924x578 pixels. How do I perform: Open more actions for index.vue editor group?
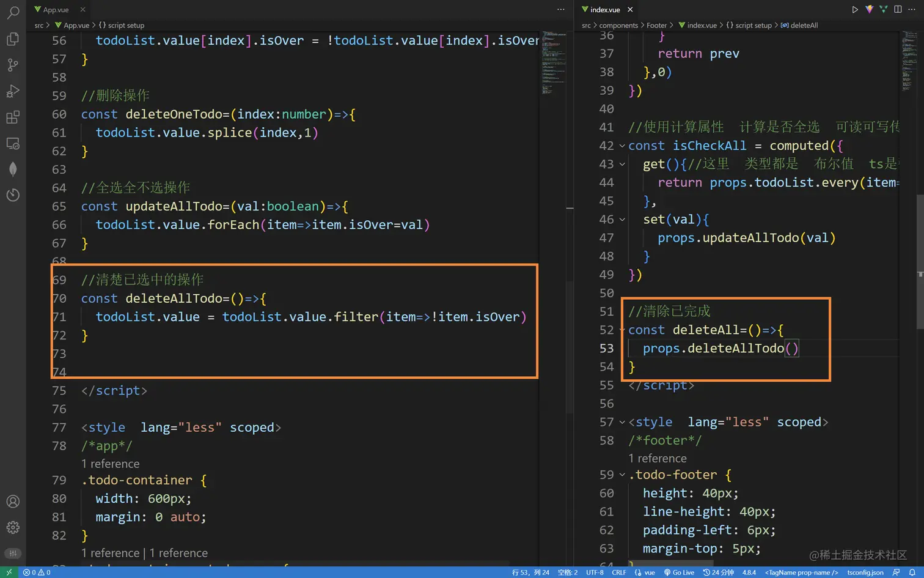[x=912, y=9]
